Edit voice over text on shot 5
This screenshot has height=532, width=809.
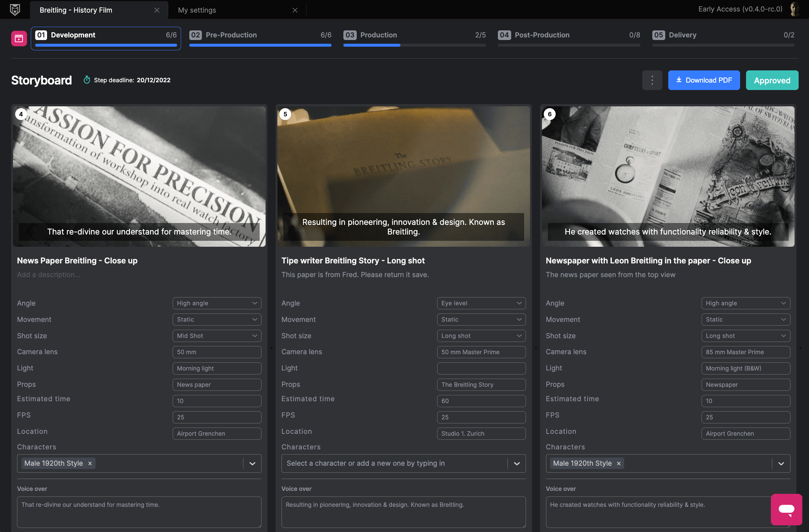coord(404,512)
